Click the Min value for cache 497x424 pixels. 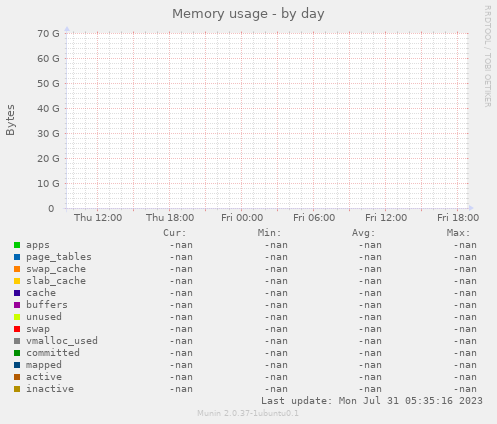[276, 293]
